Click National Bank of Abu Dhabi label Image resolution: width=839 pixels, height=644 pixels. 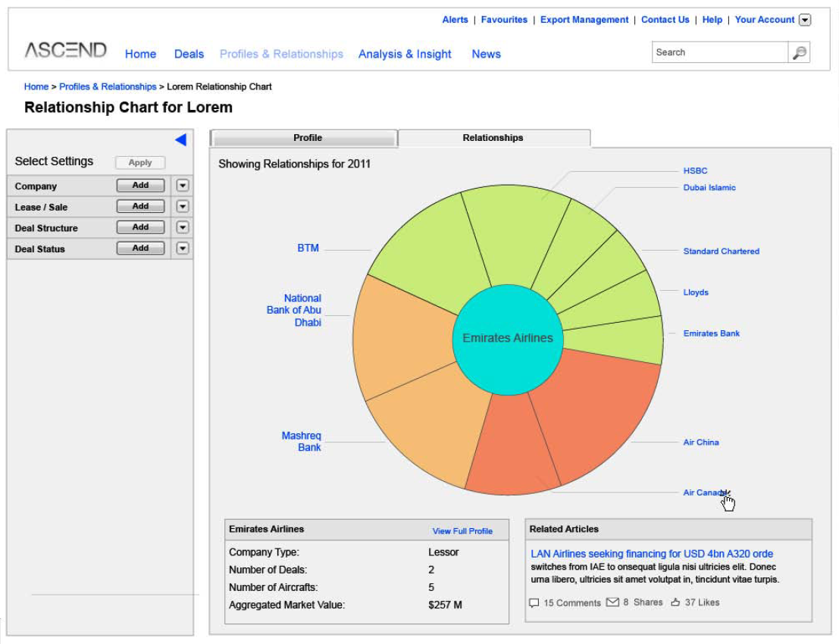(x=294, y=310)
